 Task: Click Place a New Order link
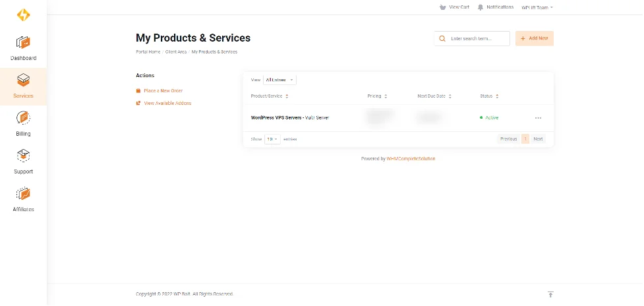pyautogui.click(x=163, y=91)
